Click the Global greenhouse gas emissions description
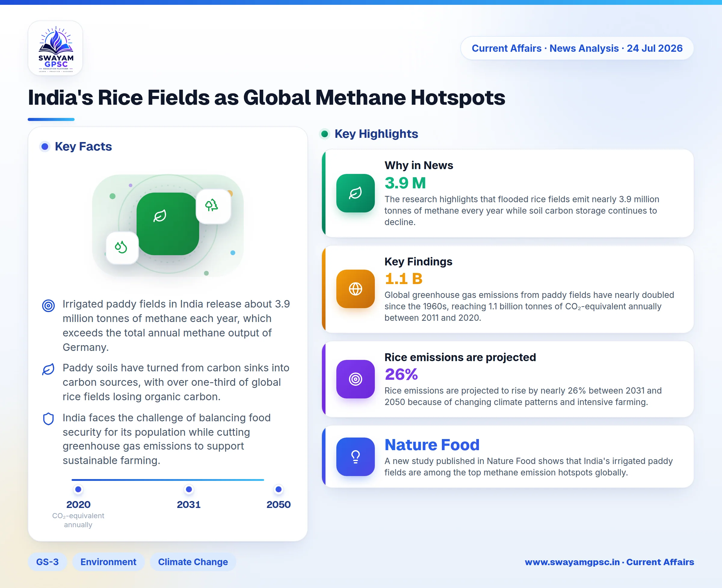Viewport: 722px width, 588px height. (529, 307)
